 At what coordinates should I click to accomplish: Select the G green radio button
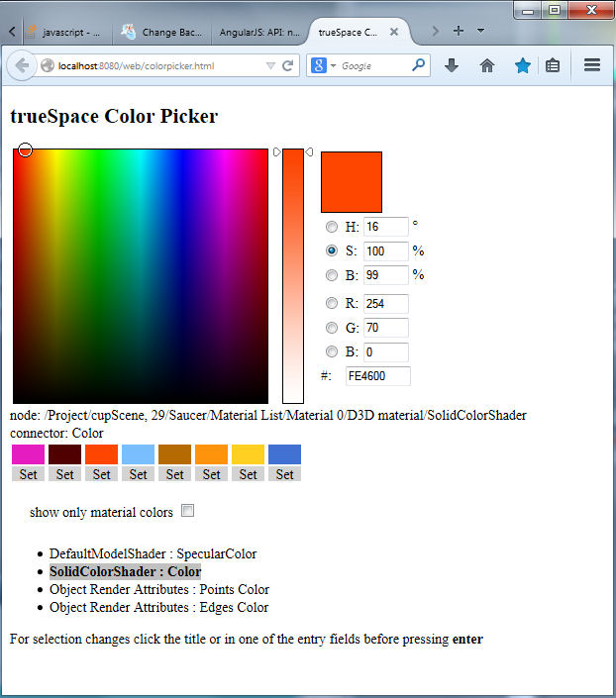point(332,328)
